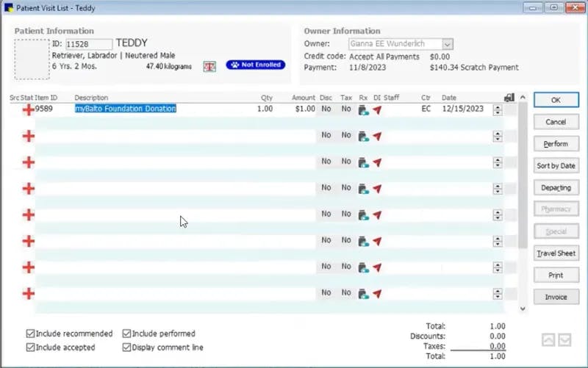This screenshot has height=368, width=588.
Task: Click the Perform button
Action: pyautogui.click(x=556, y=144)
